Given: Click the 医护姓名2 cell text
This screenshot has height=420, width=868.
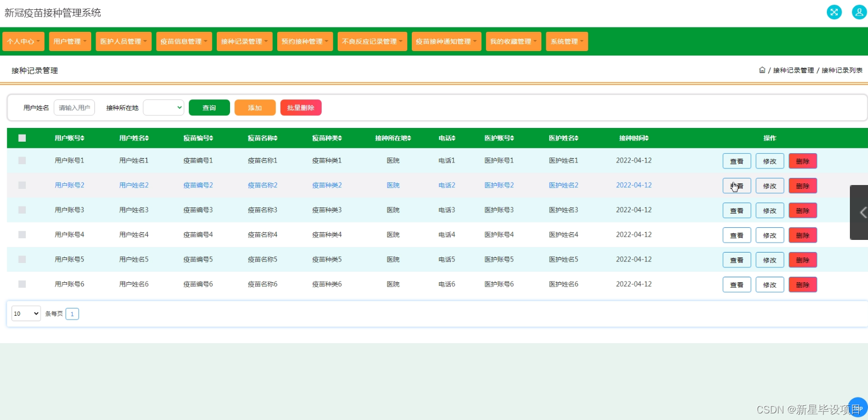Looking at the screenshot, I should [563, 185].
